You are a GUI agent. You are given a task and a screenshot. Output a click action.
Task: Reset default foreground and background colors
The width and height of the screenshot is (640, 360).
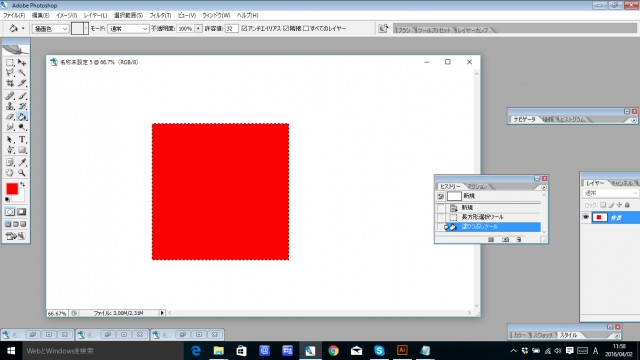tap(7, 200)
